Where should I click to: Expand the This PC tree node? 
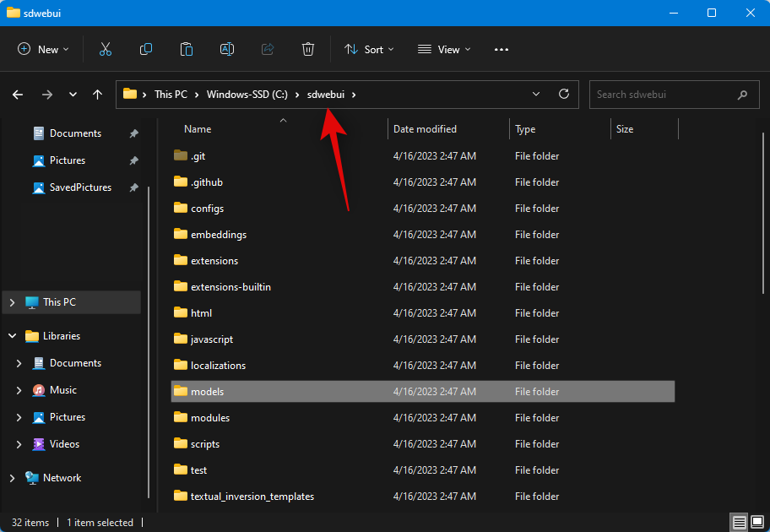(x=12, y=302)
